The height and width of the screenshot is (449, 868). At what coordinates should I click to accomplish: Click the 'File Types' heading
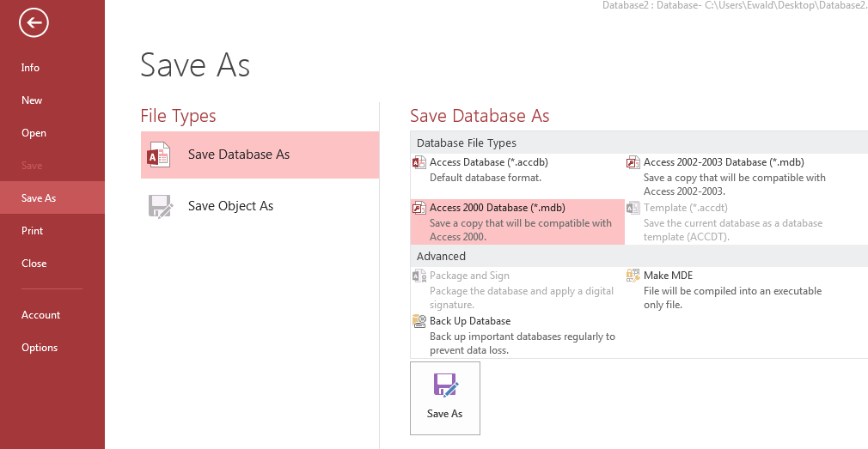coord(178,116)
